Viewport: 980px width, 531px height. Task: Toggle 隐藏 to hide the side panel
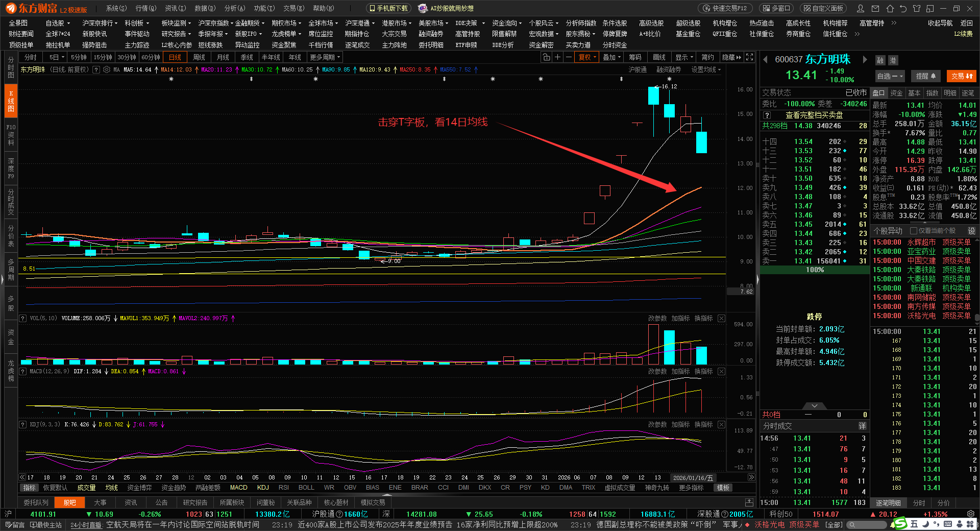(731, 57)
